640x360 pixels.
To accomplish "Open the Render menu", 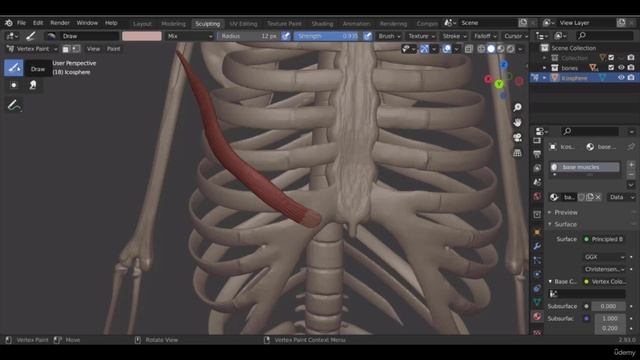I will coord(60,23).
